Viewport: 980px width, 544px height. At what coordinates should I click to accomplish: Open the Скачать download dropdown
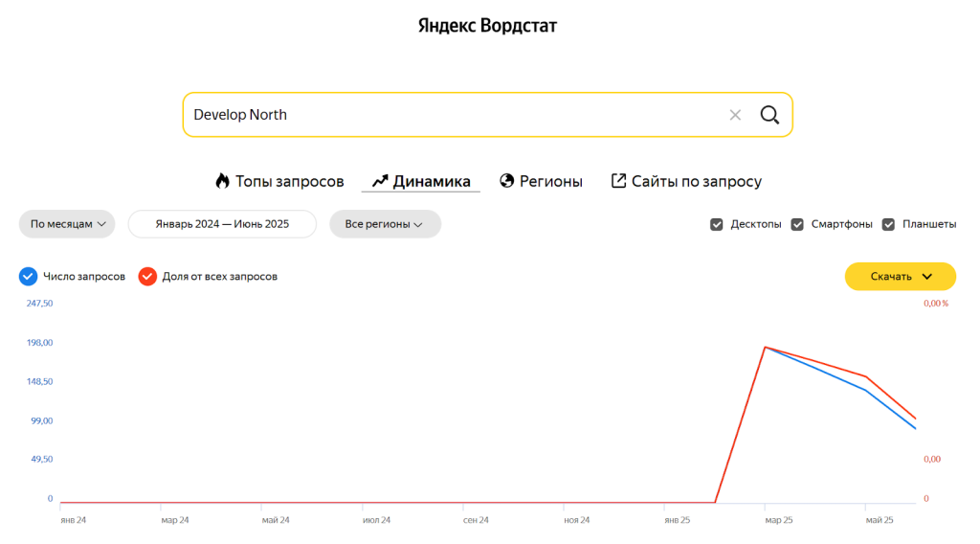tap(900, 277)
